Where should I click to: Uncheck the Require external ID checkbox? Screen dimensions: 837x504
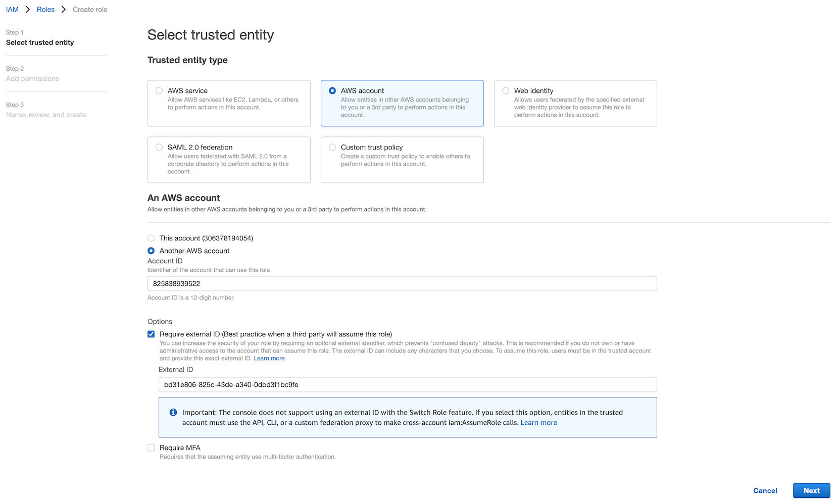151,334
